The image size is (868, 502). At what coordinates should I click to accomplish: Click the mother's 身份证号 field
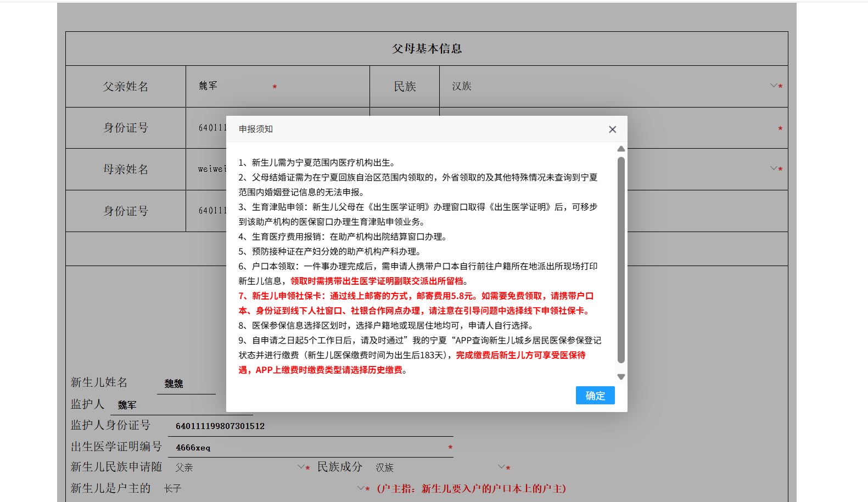(x=211, y=211)
